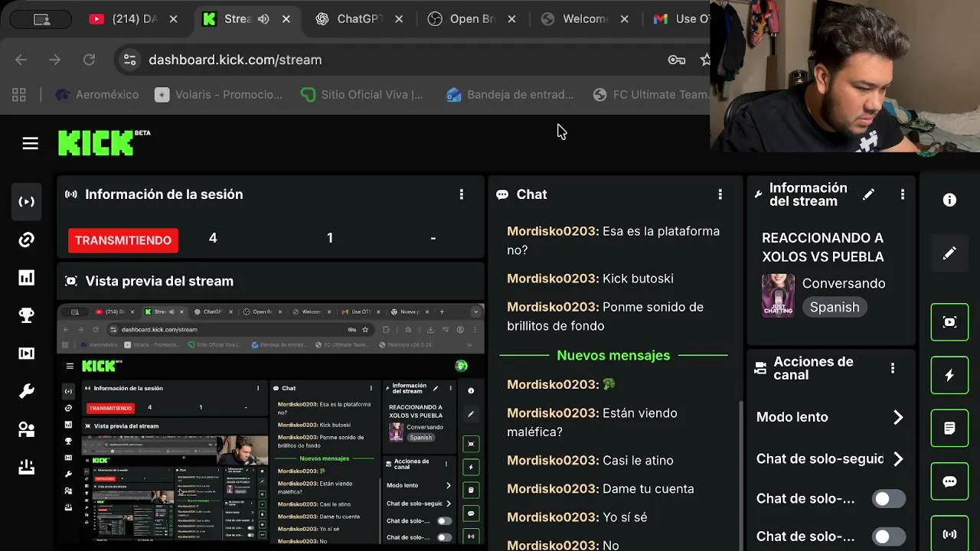
Task: Click the message 'Ponme sonido de brillitos de fondo'
Action: point(605,317)
